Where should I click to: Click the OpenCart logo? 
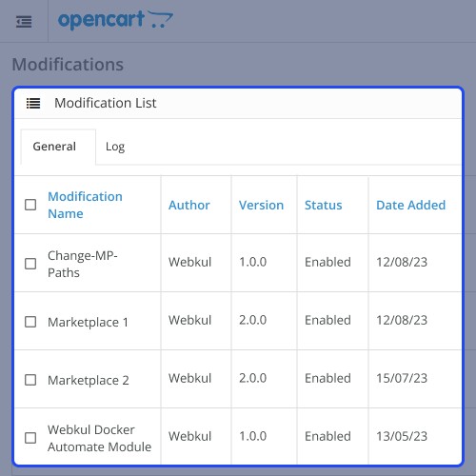pyautogui.click(x=115, y=20)
